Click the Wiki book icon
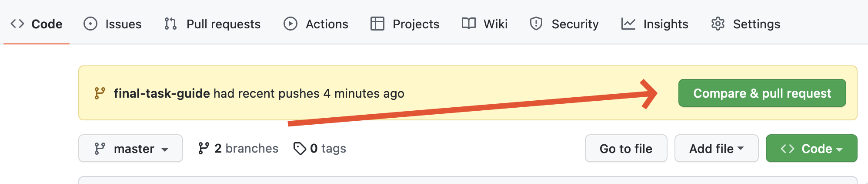Screen dimensions: 868x184 click(469, 24)
